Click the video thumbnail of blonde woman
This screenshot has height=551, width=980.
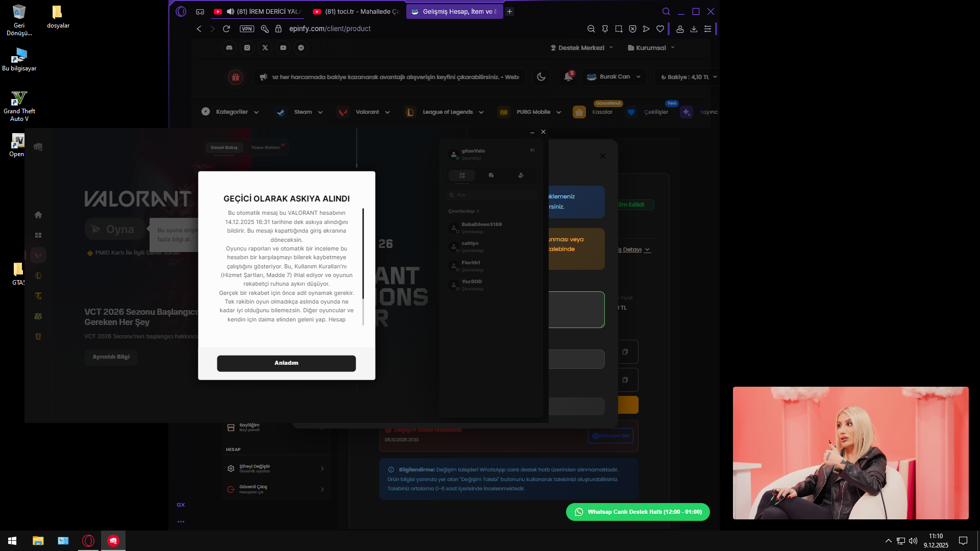(x=851, y=453)
